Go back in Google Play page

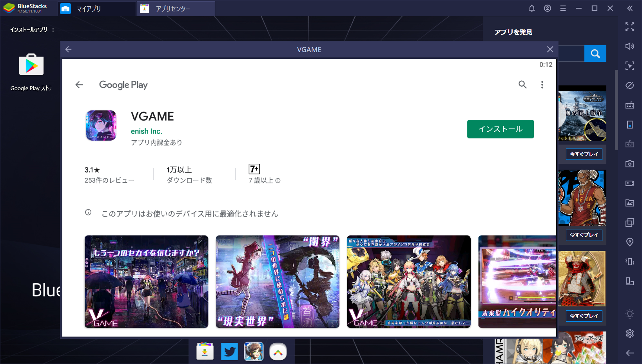[79, 85]
